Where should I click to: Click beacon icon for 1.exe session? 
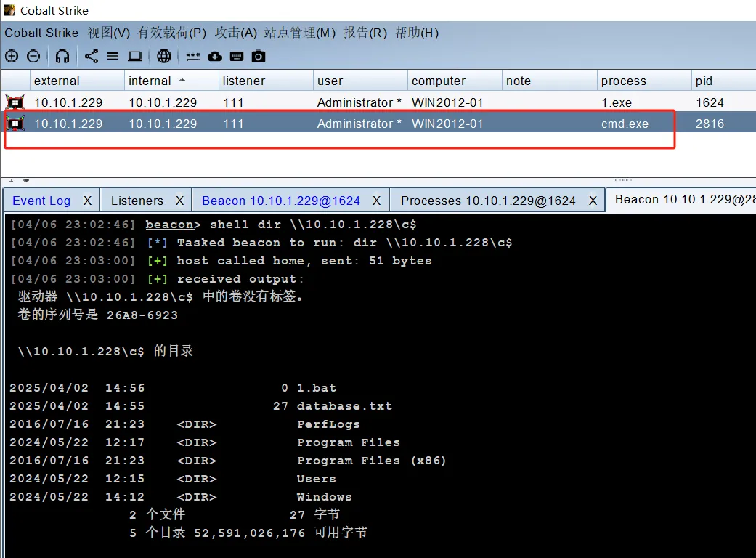[15, 102]
